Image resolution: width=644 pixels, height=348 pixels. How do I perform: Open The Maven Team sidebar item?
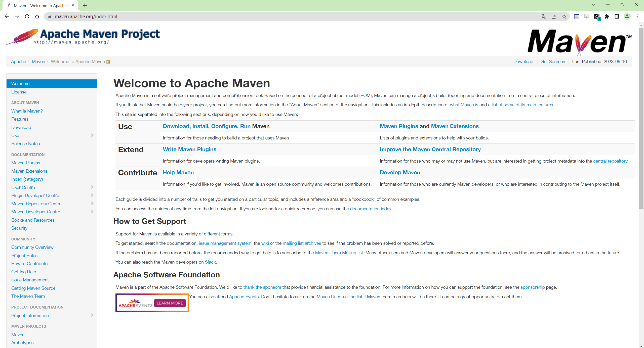28,296
